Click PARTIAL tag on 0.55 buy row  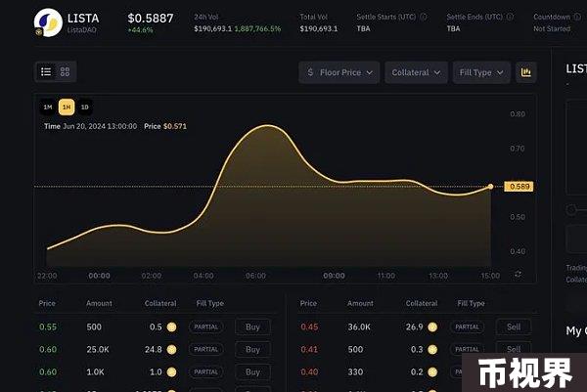point(205,327)
